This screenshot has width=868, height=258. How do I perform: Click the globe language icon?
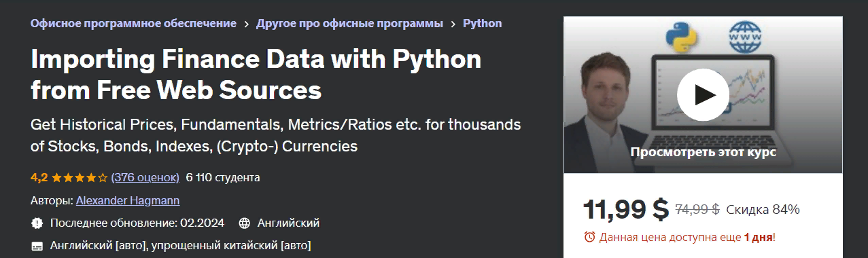point(245,223)
